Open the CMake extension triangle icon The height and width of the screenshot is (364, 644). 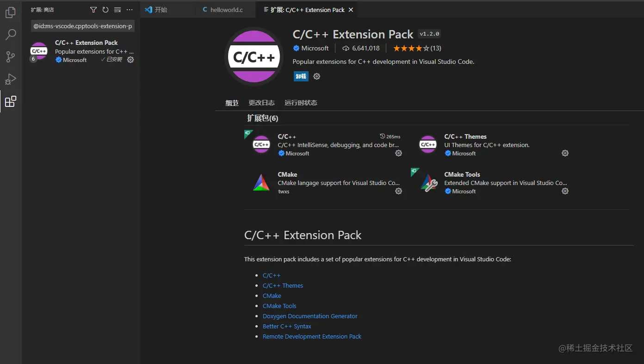click(261, 183)
